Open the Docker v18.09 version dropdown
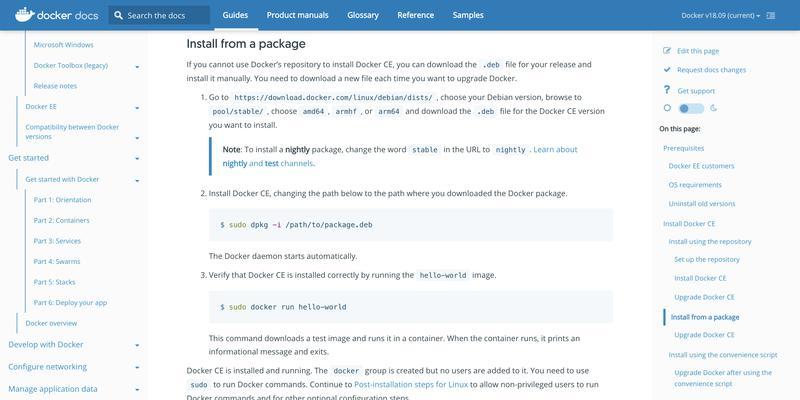Viewport: 800px width, 400px height. click(720, 15)
